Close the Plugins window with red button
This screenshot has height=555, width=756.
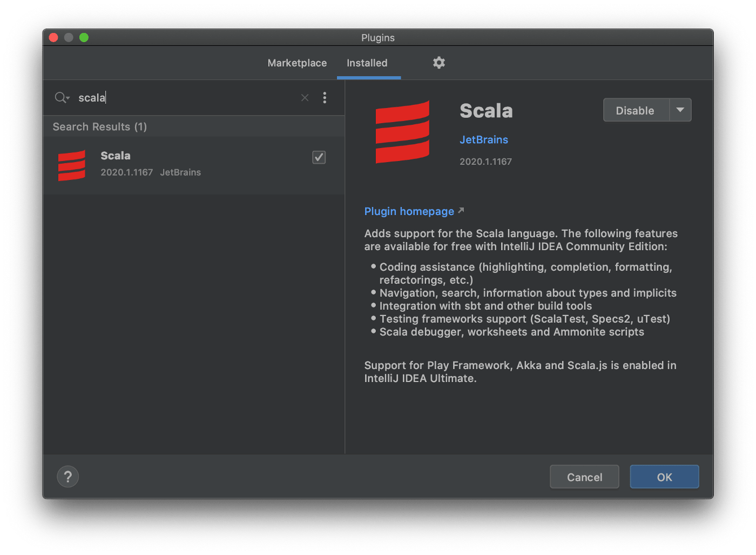[x=53, y=37]
